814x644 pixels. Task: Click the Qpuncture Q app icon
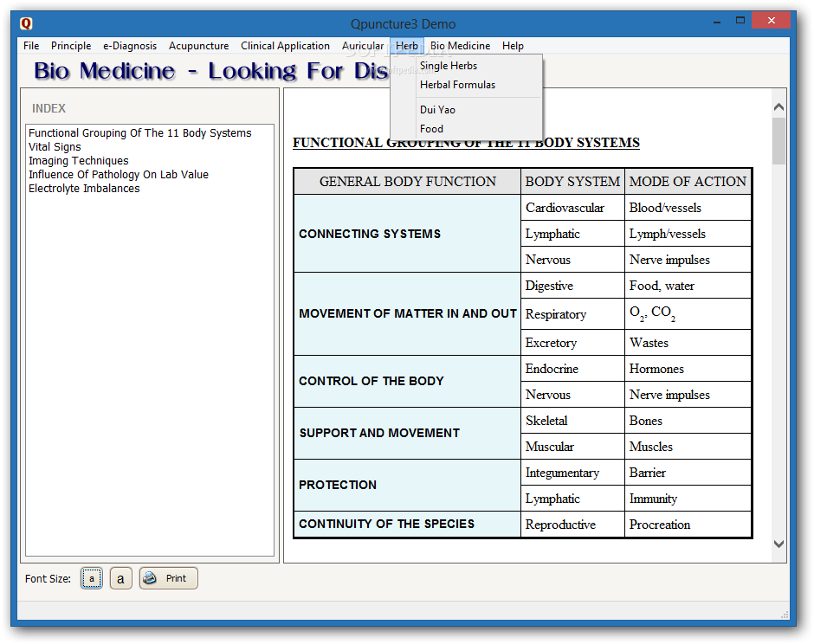(x=26, y=24)
